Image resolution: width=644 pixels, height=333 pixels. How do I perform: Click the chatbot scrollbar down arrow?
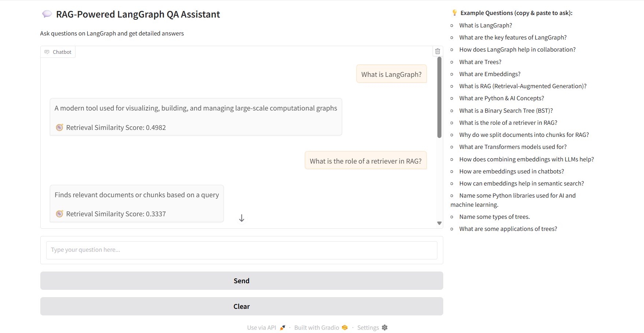coord(439,223)
